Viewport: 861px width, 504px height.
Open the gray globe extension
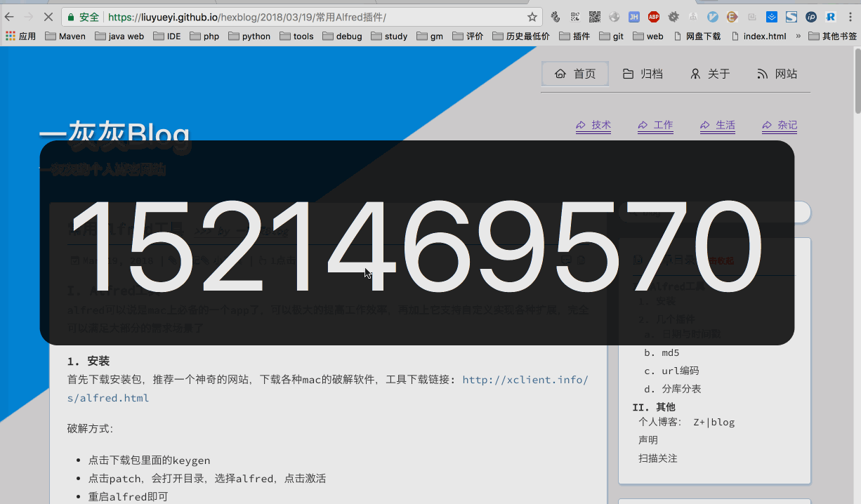tap(614, 17)
